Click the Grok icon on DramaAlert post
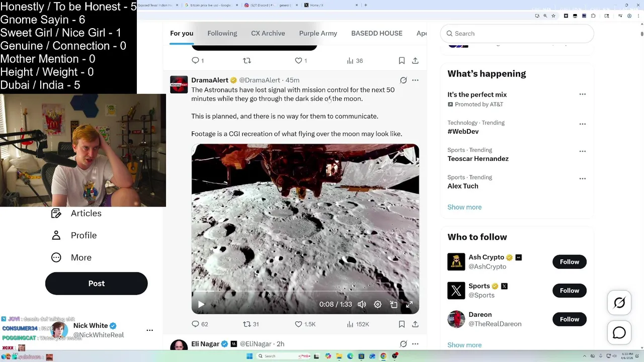The height and width of the screenshot is (362, 644). (403, 80)
